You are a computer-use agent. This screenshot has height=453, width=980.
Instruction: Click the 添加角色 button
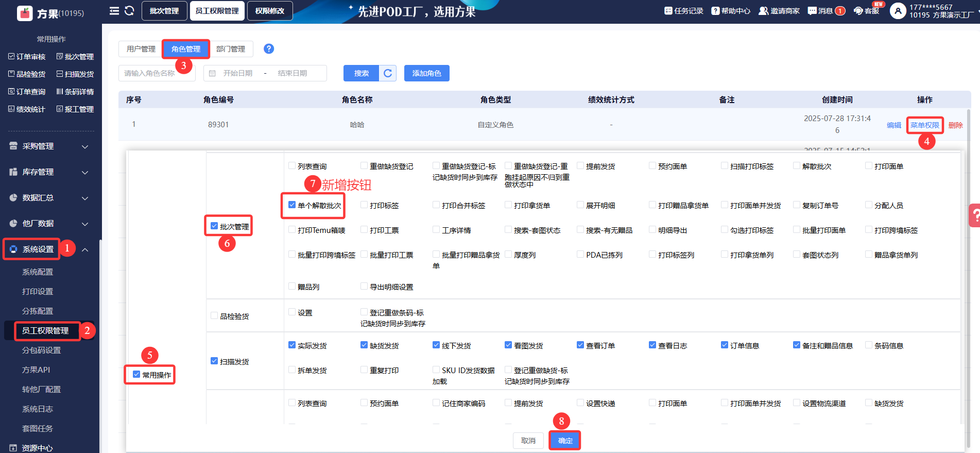[426, 73]
